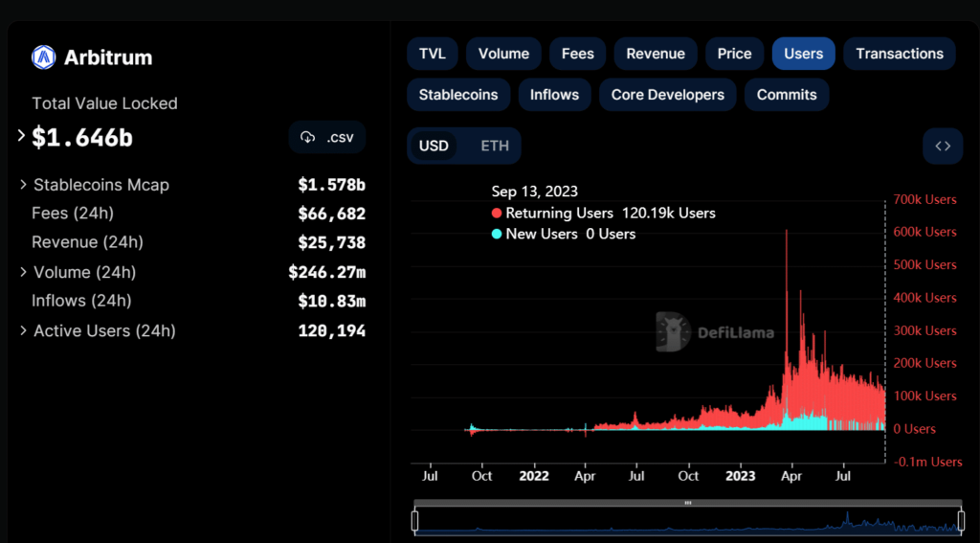Screen dimensions: 980x543
Task: Toggle the TVL chart metric
Action: 433,54
